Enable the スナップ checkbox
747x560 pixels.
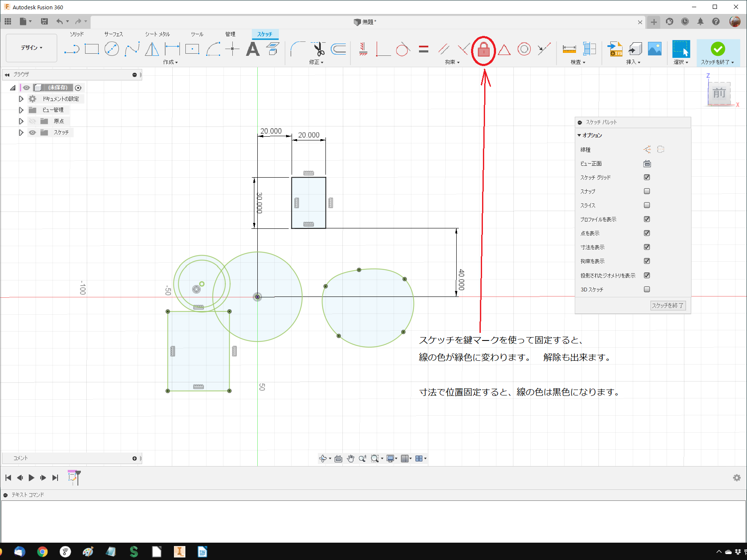(647, 191)
